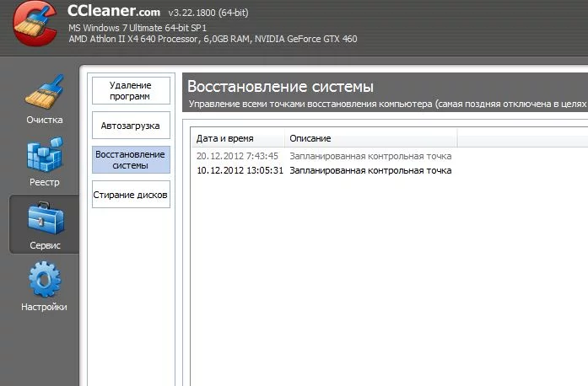The image size is (588, 386).
Task: Open the Реестр registry section
Action: 44,162
